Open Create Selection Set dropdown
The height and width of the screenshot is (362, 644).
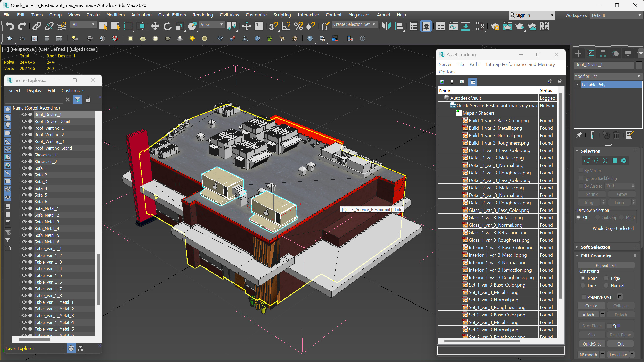coord(355,24)
